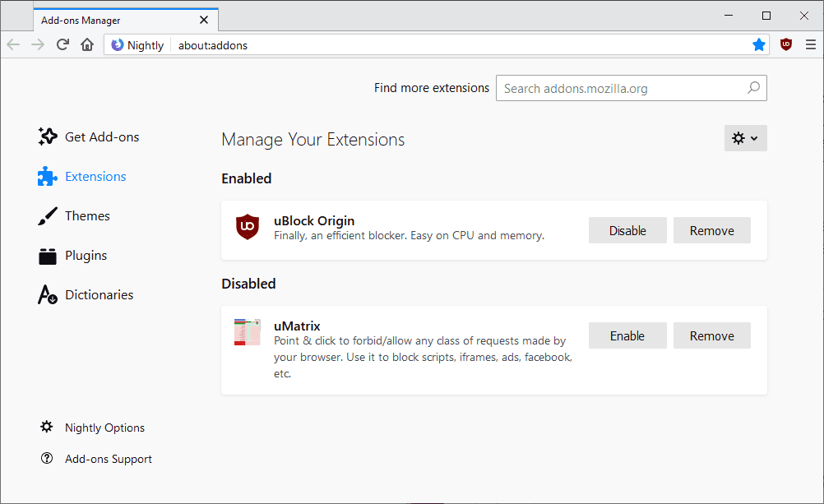Click the Plugins brick icon
This screenshot has width=824, height=504.
point(48,256)
